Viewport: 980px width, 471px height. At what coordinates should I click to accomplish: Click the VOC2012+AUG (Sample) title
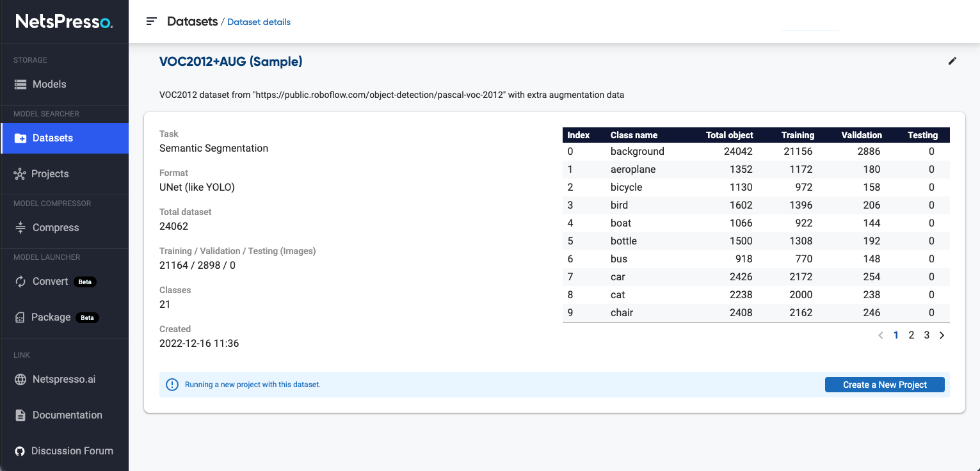point(231,61)
